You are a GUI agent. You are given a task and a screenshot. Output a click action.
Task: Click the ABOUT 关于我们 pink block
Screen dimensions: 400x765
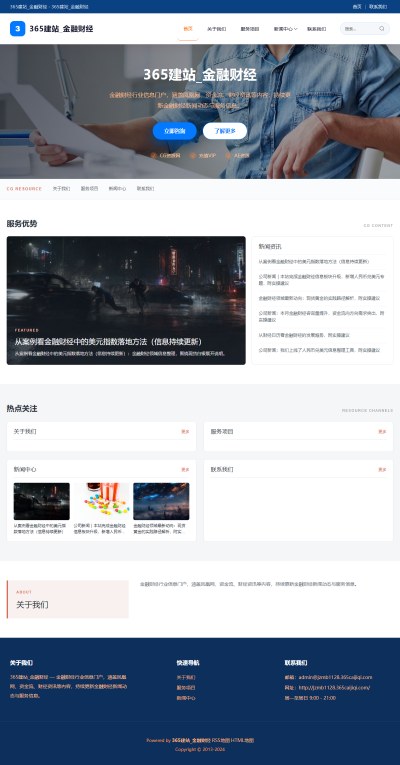coord(68,599)
